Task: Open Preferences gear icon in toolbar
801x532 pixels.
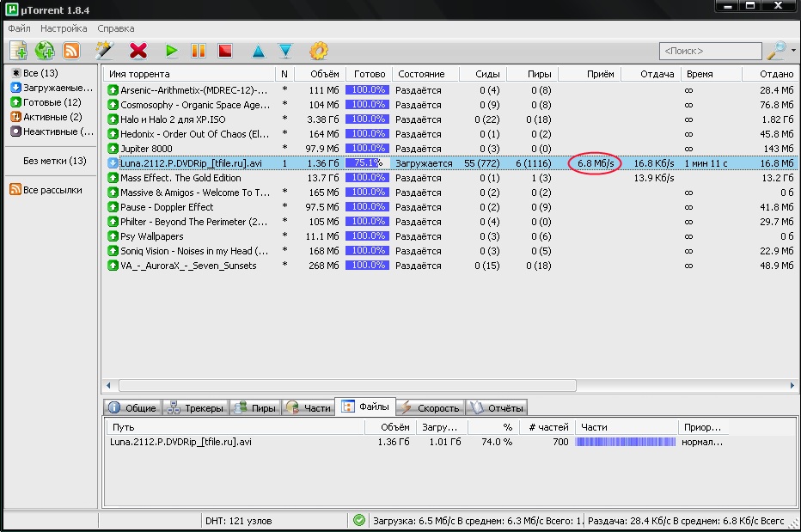Action: click(319, 51)
